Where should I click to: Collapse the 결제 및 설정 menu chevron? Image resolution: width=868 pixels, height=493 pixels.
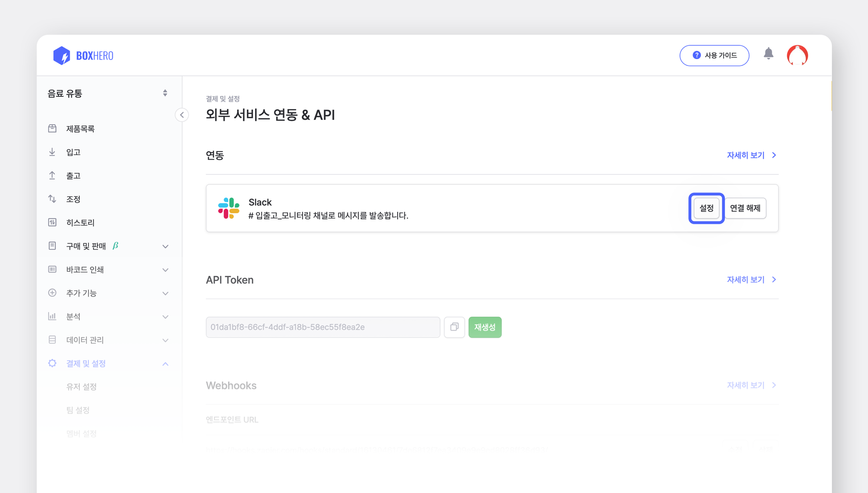(165, 364)
